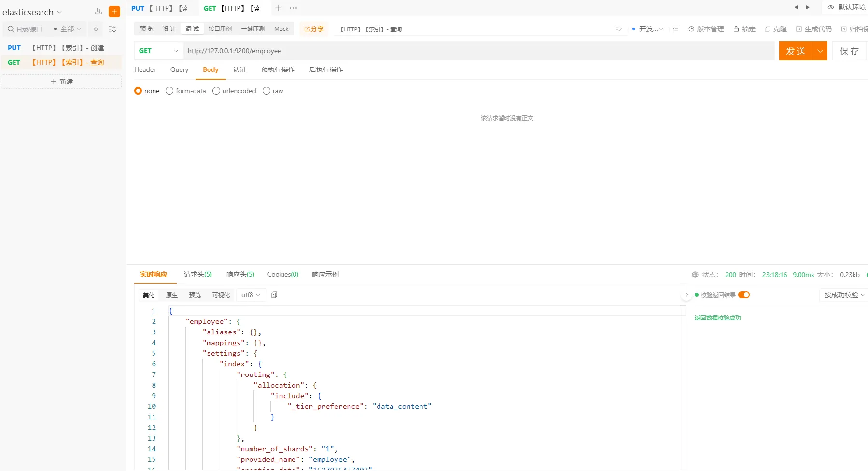The height and width of the screenshot is (471, 868).
Task: Select the raw body type radio
Action: (x=266, y=91)
